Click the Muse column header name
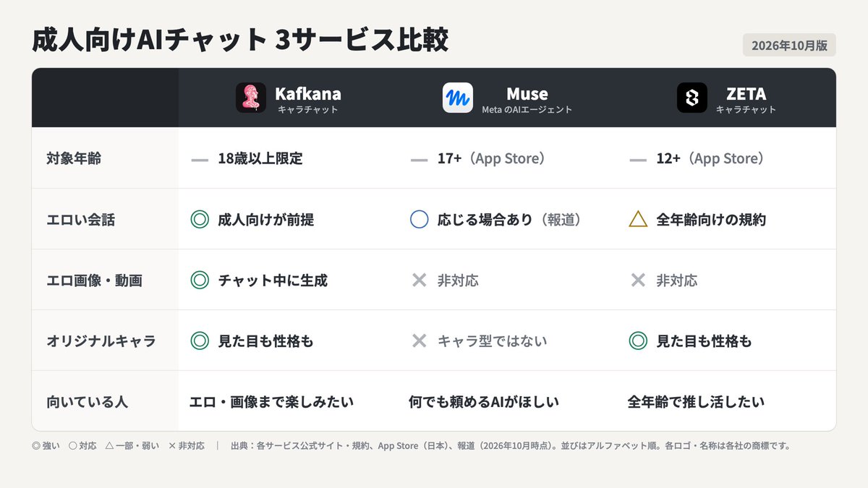Screen dimensions: 868x488 point(527,94)
